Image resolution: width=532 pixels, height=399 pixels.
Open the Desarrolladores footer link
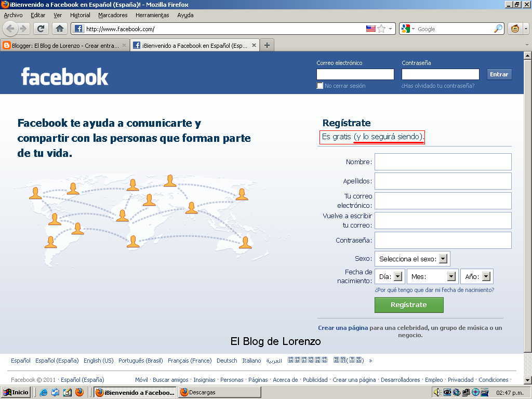point(401,380)
